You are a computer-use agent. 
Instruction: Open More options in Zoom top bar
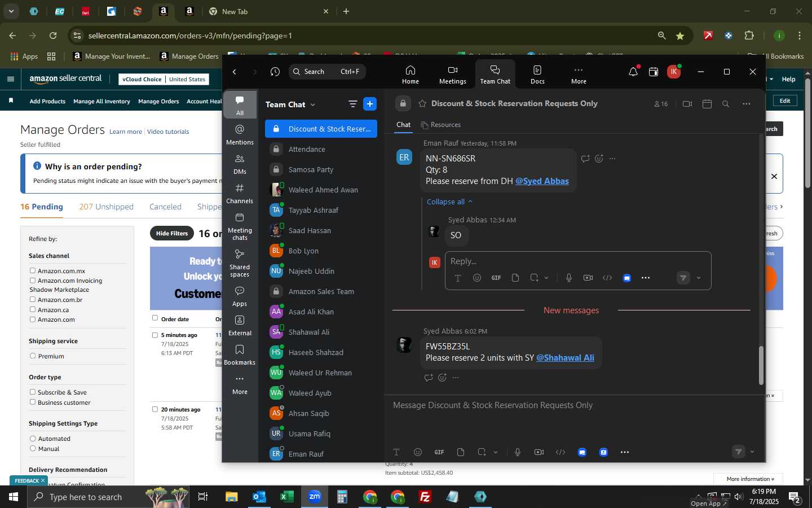579,75
